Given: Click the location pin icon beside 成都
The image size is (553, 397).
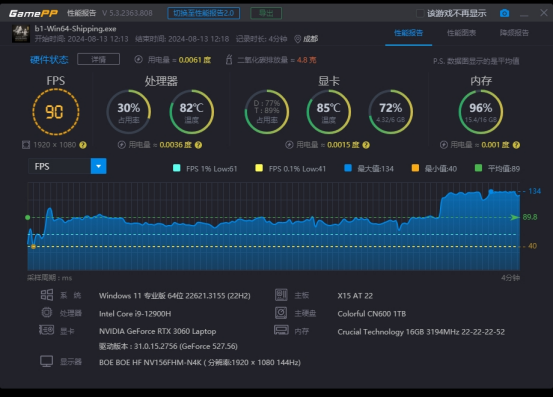Looking at the screenshot, I should tap(298, 39).
